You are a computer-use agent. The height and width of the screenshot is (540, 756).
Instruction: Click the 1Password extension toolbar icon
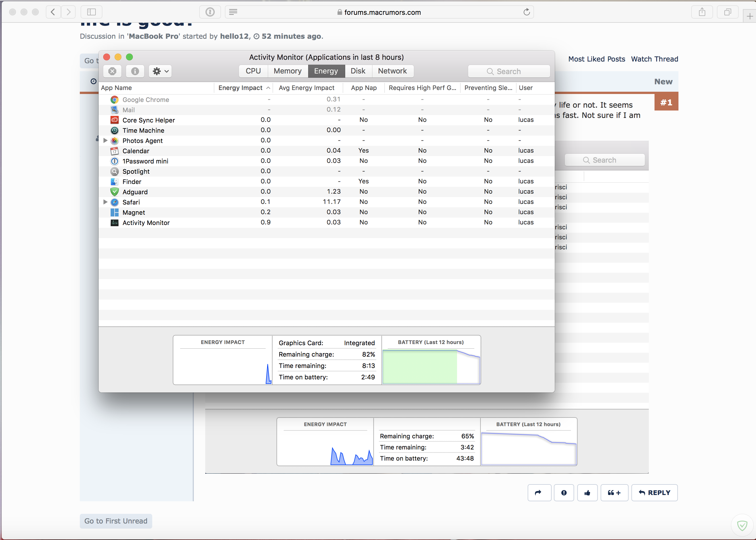click(210, 12)
